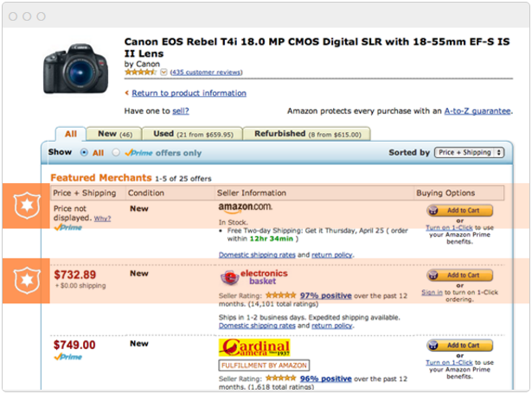
Task: Click the Amazon.com seller logo
Action: 245,207
